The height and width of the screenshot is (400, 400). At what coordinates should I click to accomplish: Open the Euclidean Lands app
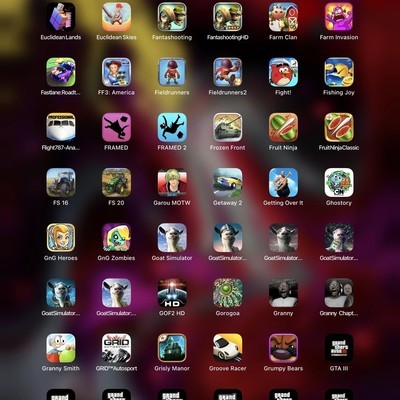(x=61, y=17)
